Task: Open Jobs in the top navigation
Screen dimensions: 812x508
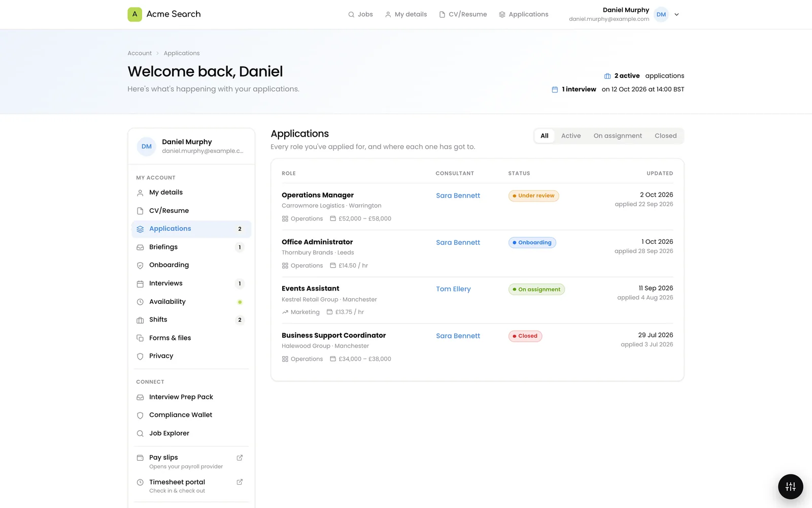Action: [x=360, y=14]
